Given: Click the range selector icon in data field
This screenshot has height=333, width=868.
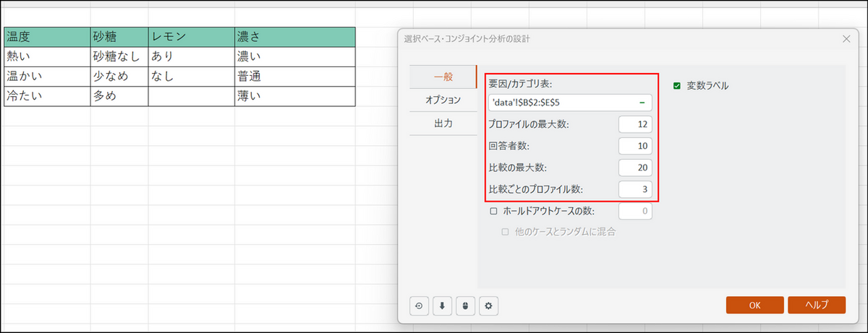Looking at the screenshot, I should [642, 103].
